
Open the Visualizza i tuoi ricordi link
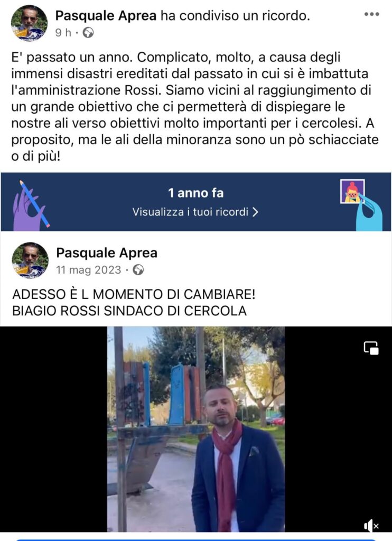195,212
